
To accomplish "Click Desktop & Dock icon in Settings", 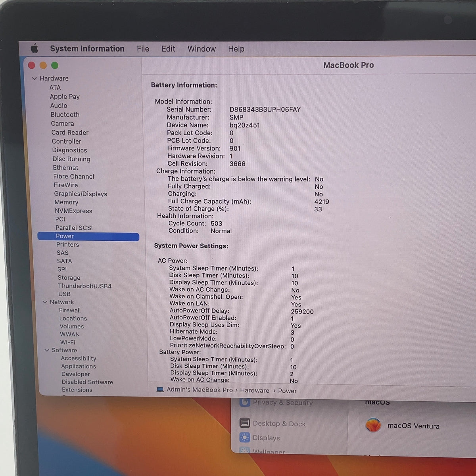I will coord(245,423).
